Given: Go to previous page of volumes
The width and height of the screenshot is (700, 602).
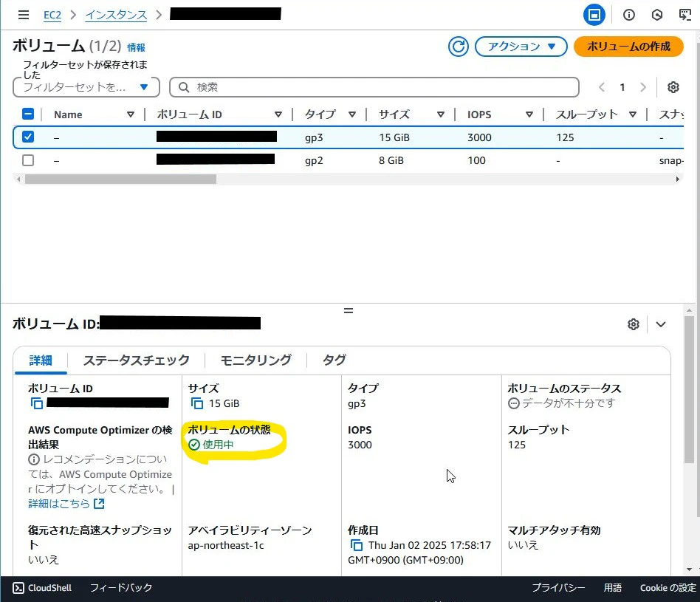Looking at the screenshot, I should [602, 87].
